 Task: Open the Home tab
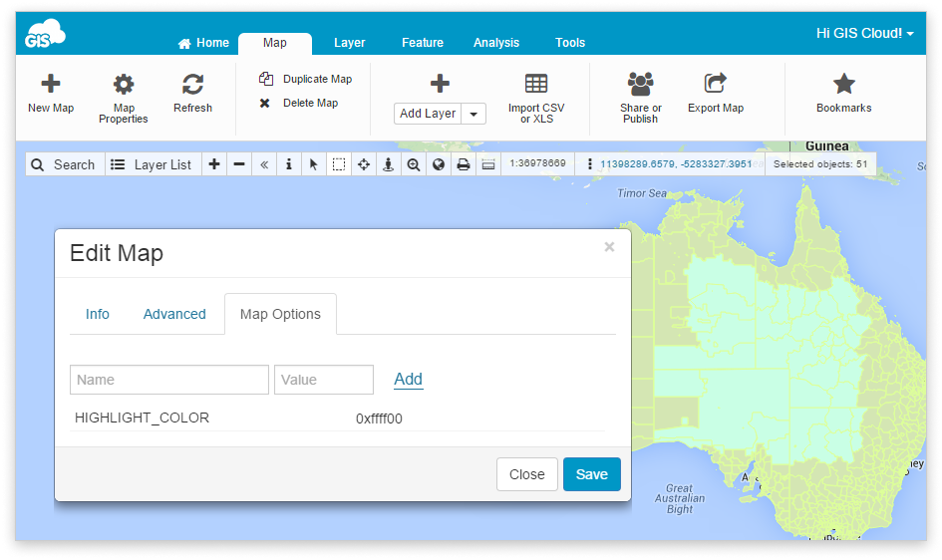pos(203,43)
